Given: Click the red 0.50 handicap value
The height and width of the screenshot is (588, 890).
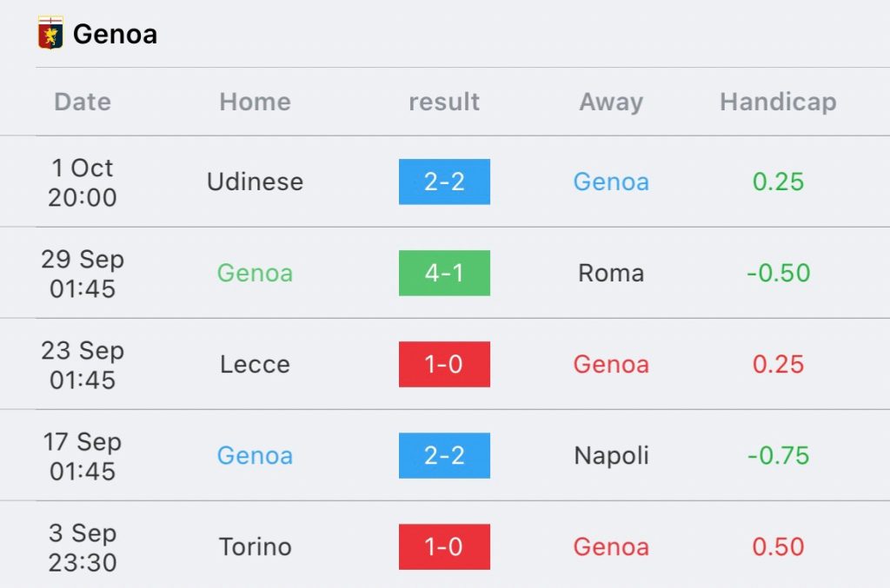Looking at the screenshot, I should tap(778, 547).
